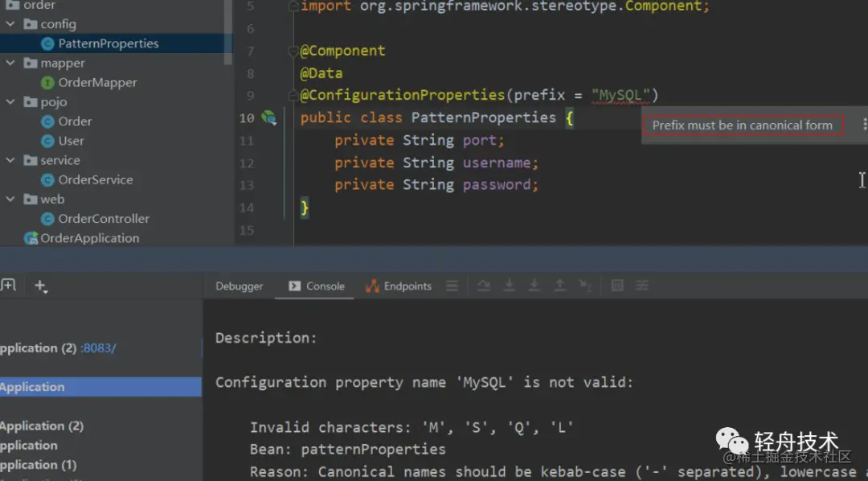Click the OrderMapper interface icon
Viewport: 868px width, 481px height.
pos(47,83)
